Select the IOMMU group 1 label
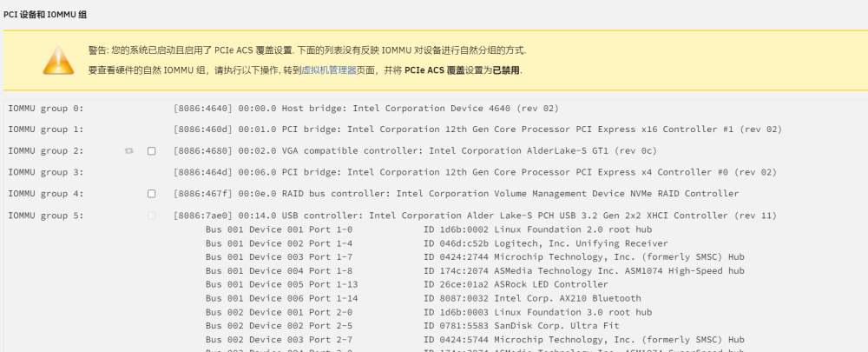This screenshot has height=352, width=868. click(46, 130)
